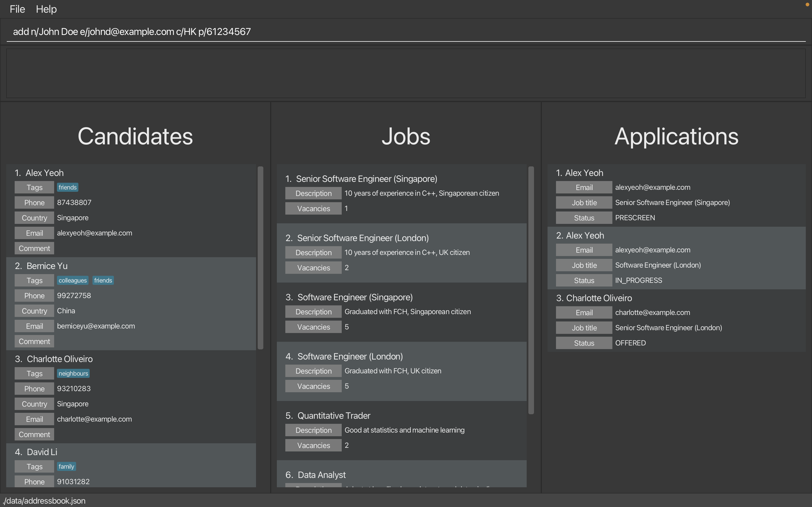This screenshot has height=507, width=812.
Task: Expand the Vacancies field for Software Engineer London
Action: (x=314, y=385)
